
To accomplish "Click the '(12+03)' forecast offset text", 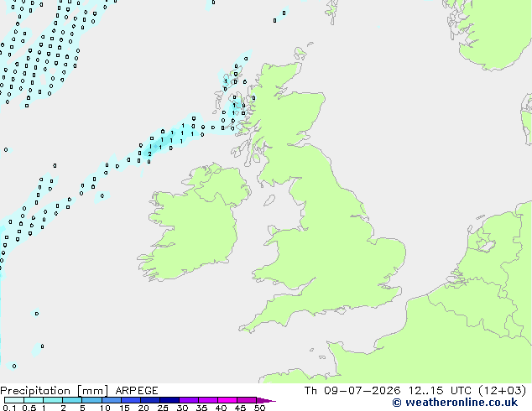I will (x=502, y=391).
